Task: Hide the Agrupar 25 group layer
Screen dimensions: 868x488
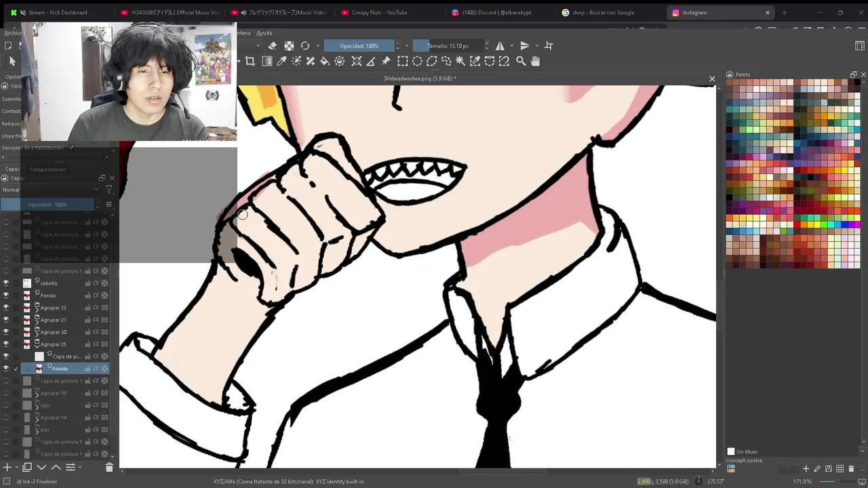Action: (6, 344)
